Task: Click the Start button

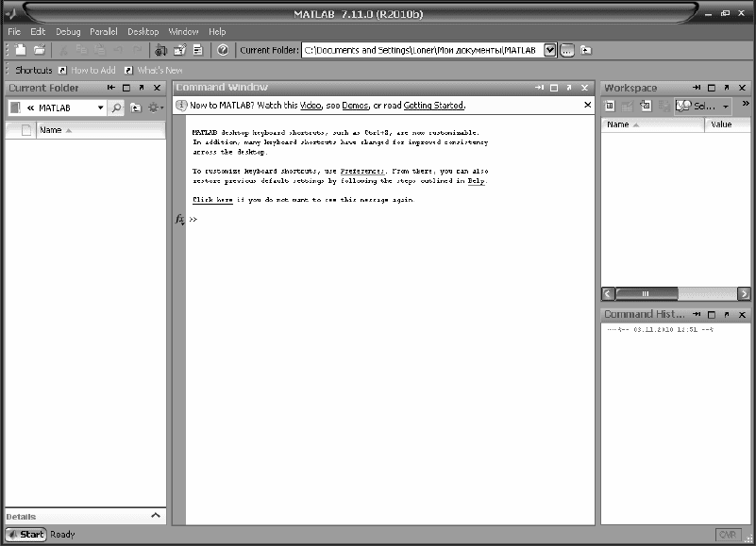Action: (26, 535)
